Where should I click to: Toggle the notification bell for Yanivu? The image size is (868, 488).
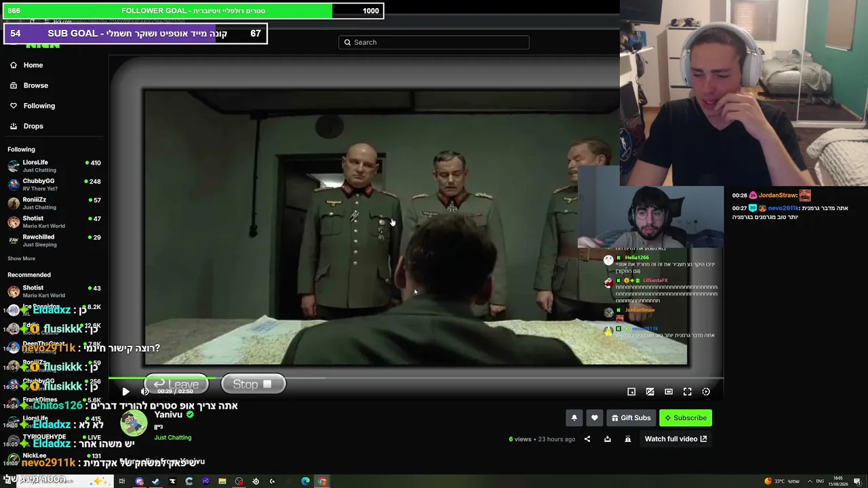pyautogui.click(x=574, y=418)
